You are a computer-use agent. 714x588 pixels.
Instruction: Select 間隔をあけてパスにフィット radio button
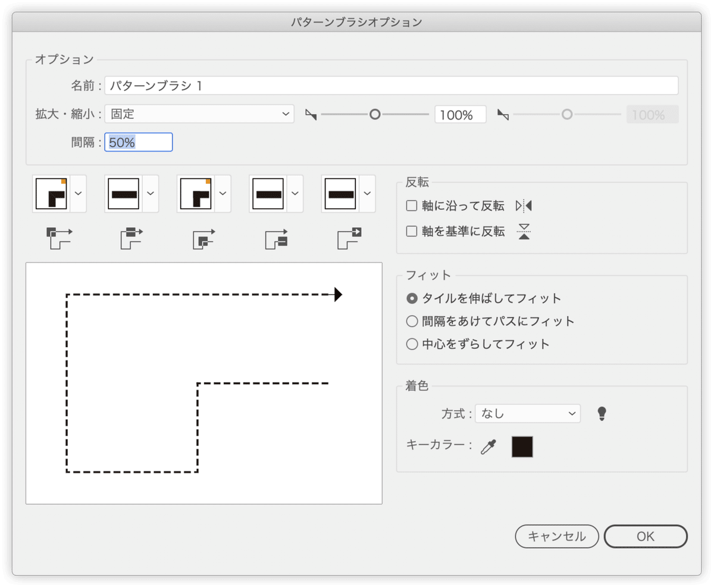[x=412, y=322]
